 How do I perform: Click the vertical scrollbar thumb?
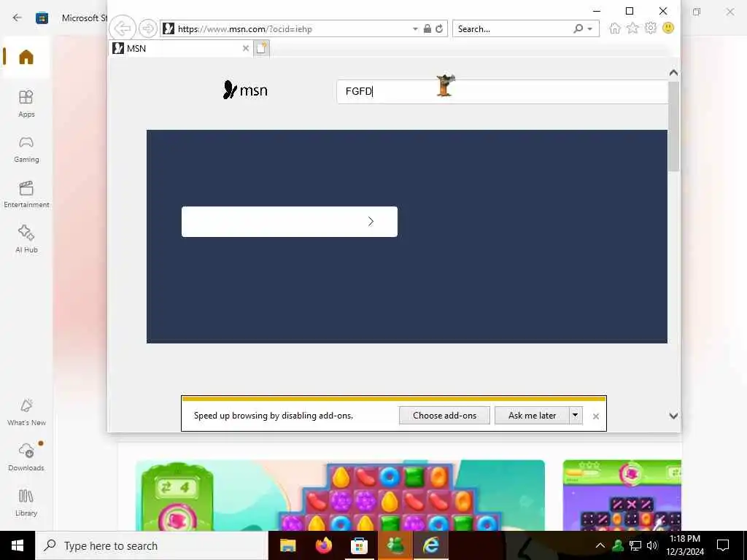(673, 126)
